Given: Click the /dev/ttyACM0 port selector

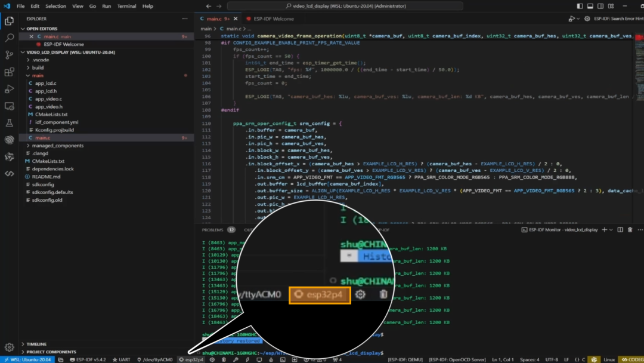Looking at the screenshot, I should [155, 359].
